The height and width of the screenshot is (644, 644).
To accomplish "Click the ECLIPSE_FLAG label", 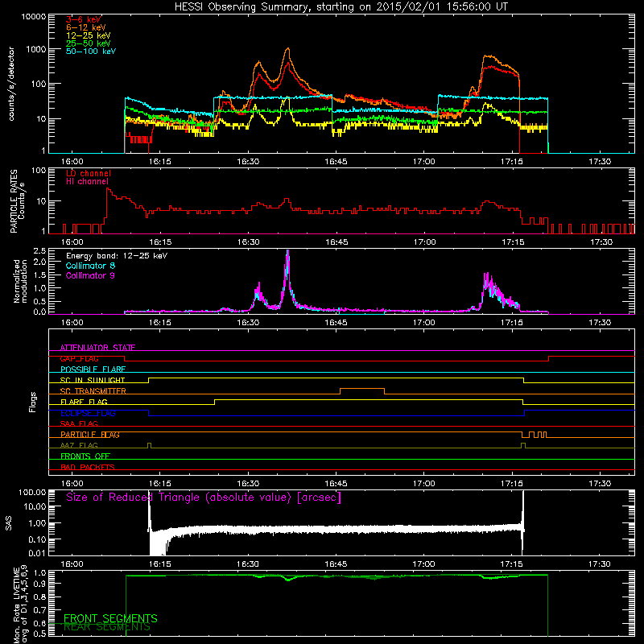I will tap(88, 413).
